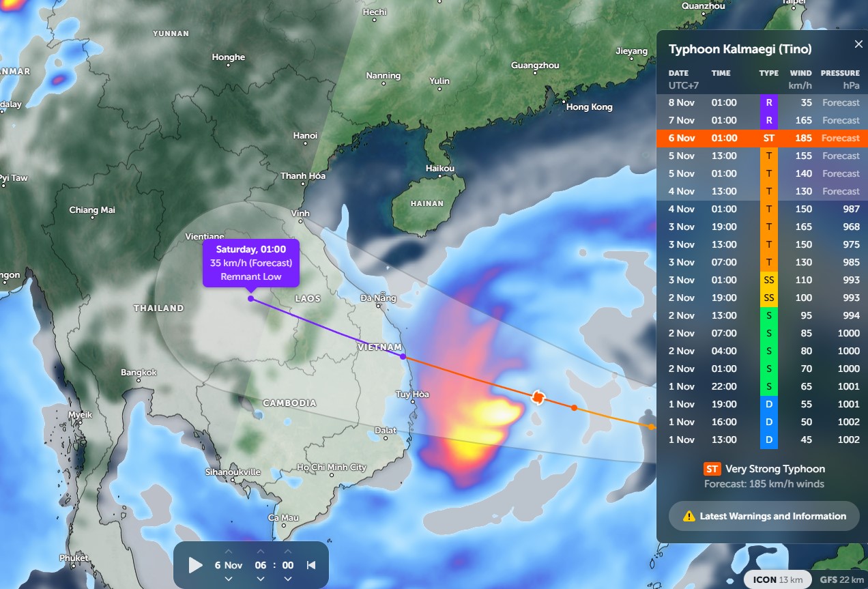Select the 1 Nov 13:00 D row
868x589 pixels.
click(x=762, y=440)
